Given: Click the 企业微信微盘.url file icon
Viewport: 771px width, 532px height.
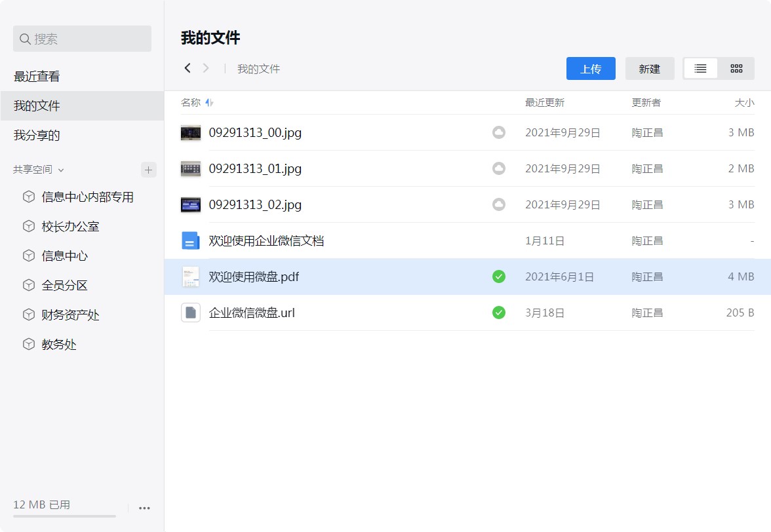Looking at the screenshot, I should (190, 313).
